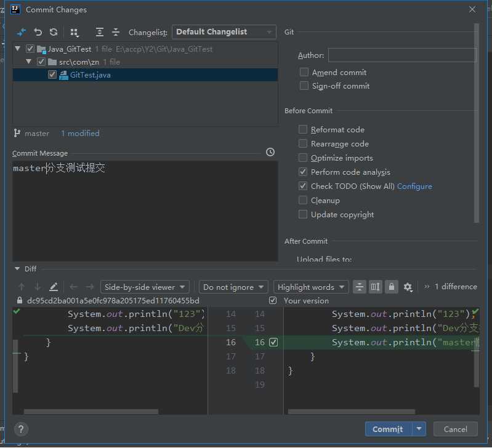The image size is (492, 448).
Task: Click the Rollback (revert) icon
Action: [x=38, y=32]
